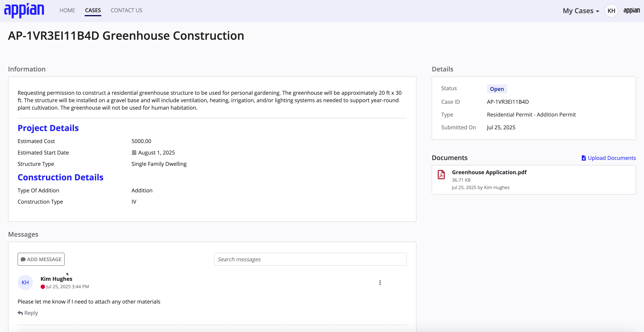
Task: Open the three-dot message options menu
Action: [380, 283]
